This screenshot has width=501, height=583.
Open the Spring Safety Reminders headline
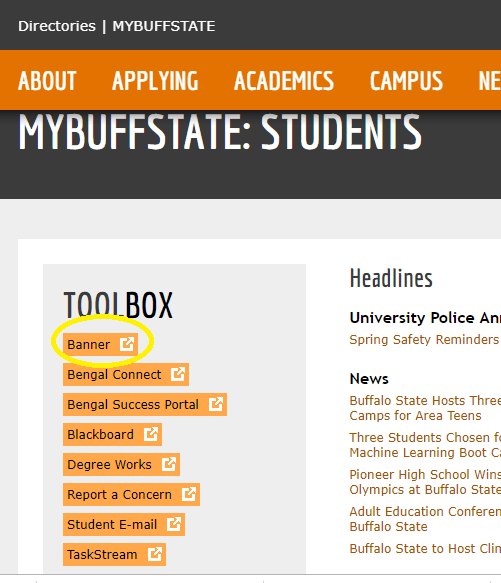424,339
